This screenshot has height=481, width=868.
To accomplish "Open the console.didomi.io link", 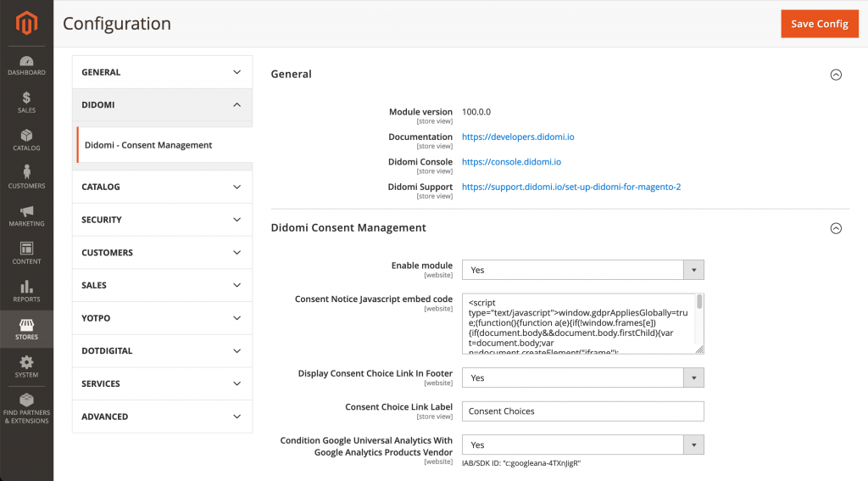I will (511, 162).
